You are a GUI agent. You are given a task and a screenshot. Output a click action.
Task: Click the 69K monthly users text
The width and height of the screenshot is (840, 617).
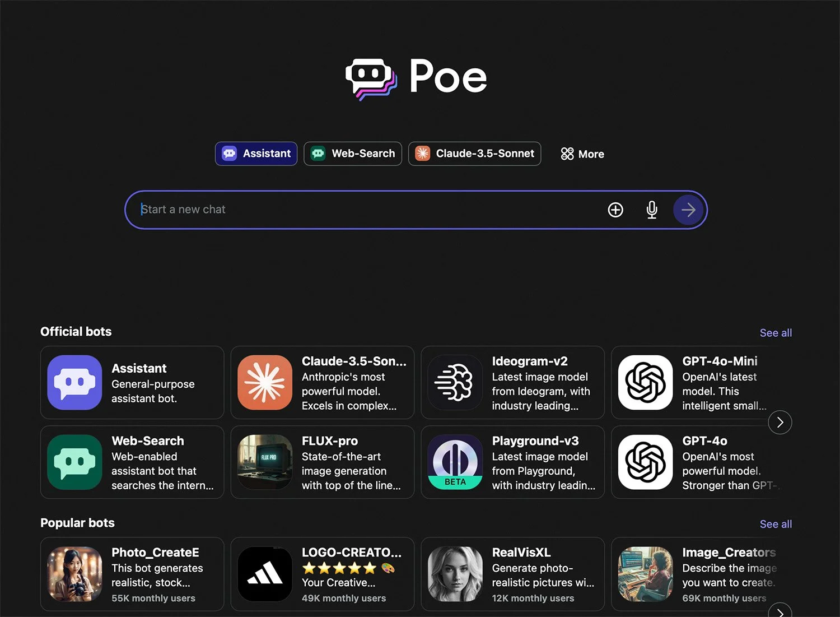(724, 599)
